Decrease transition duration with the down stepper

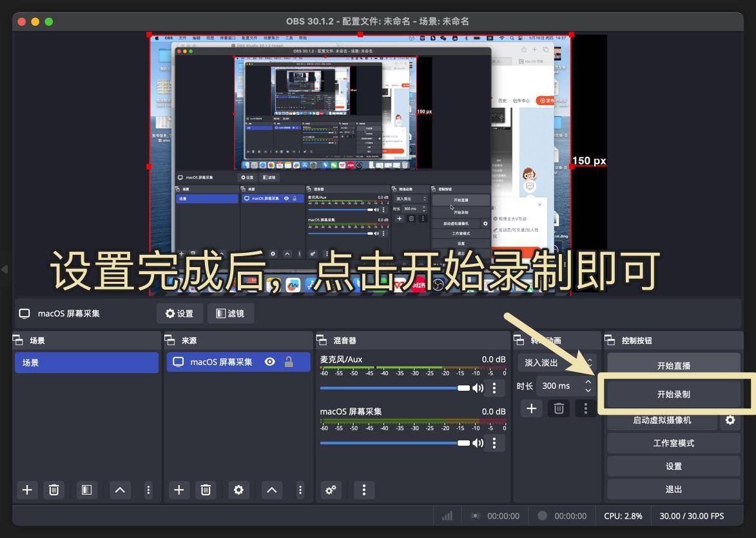tap(587, 390)
